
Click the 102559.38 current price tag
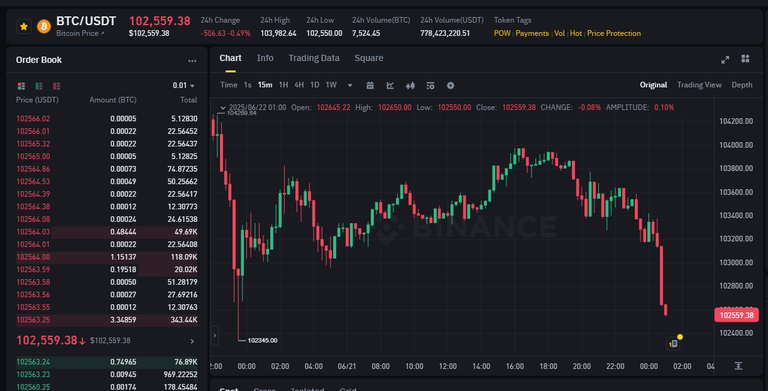click(736, 315)
